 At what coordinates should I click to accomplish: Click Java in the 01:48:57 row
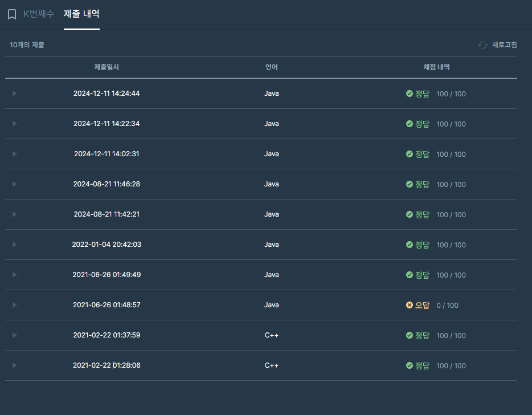[272, 305]
